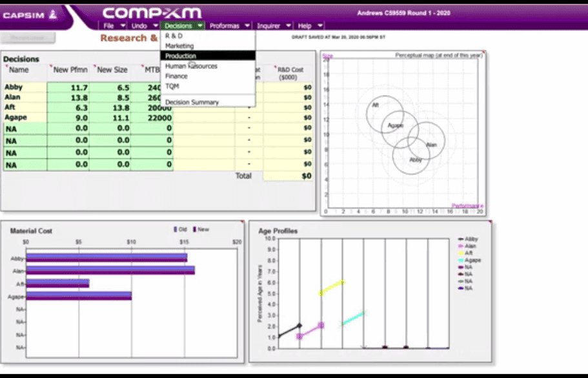Click the Agape circle on perceptual map
The width and height of the screenshot is (588, 378).
(x=400, y=129)
